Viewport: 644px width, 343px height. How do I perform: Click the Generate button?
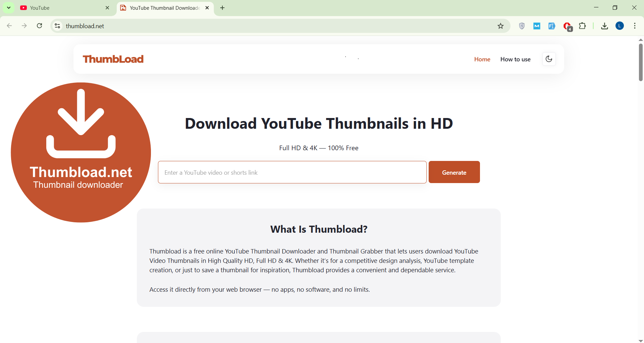click(454, 172)
